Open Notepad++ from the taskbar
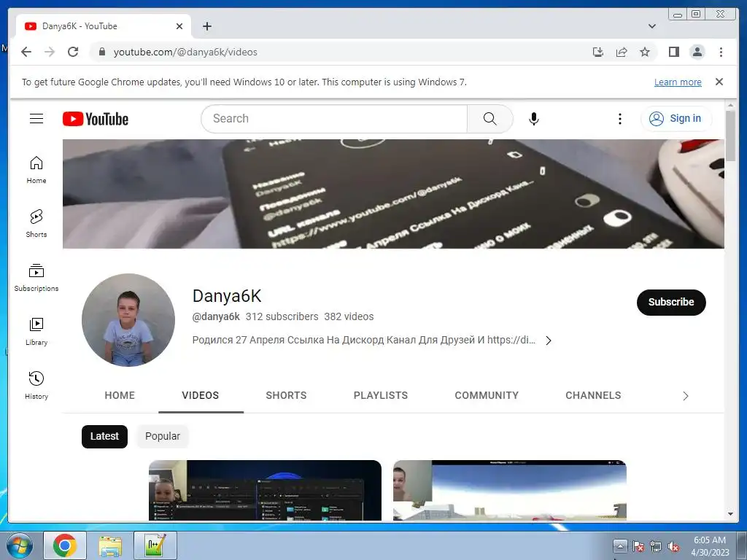Screen dimensions: 747x560 click(x=155, y=545)
